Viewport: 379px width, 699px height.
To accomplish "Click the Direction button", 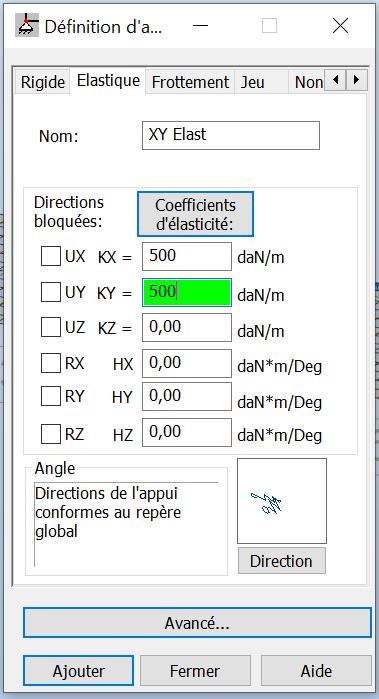I will tap(282, 561).
